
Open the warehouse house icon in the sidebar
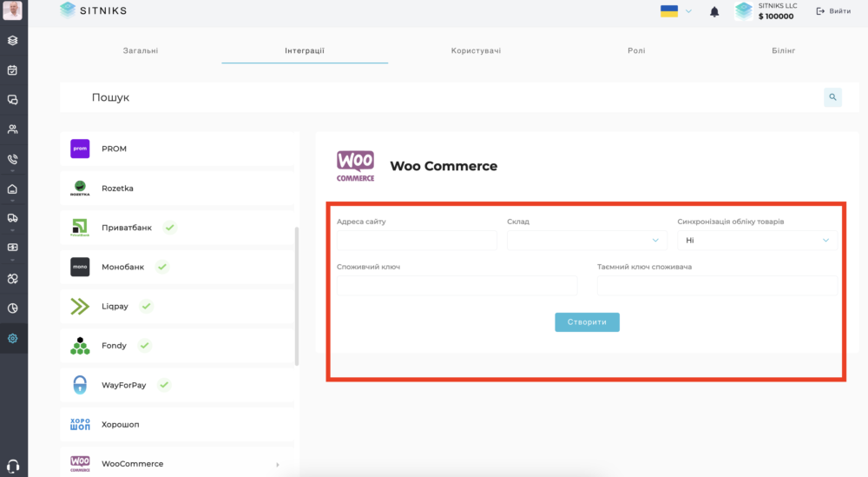click(12, 189)
